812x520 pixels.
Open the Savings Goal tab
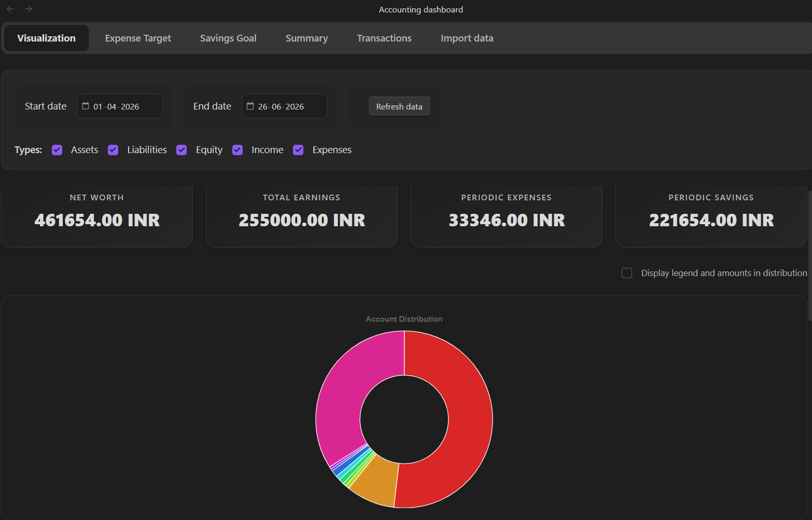coord(228,38)
